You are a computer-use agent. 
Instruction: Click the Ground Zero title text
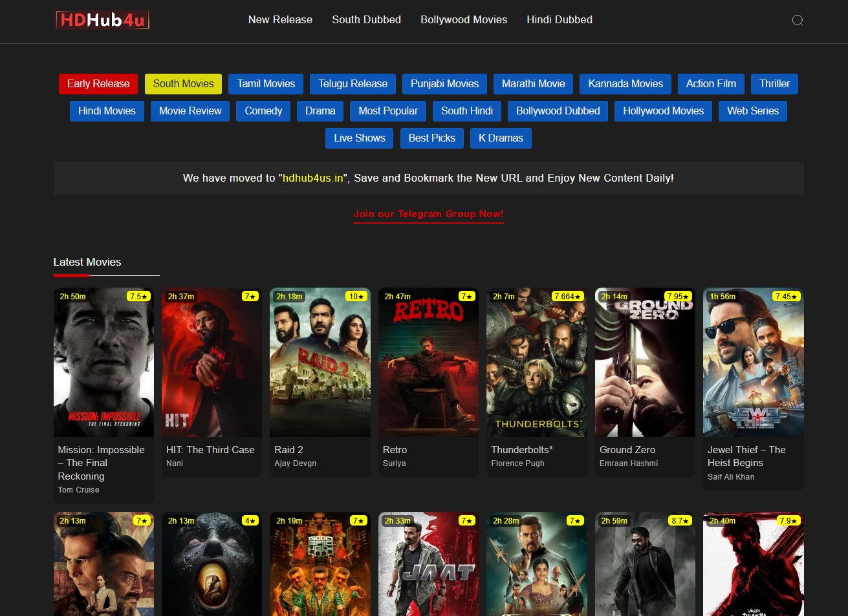point(627,450)
